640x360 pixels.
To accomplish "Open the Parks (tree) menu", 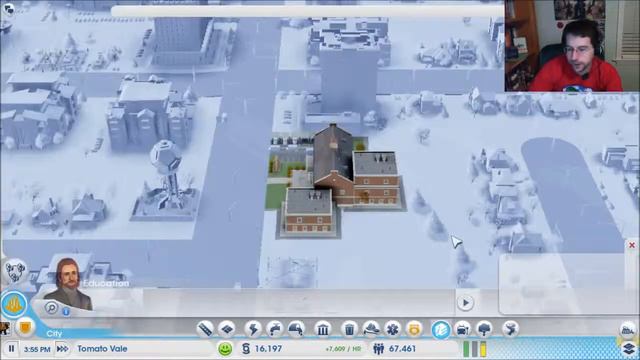I will point(484,329).
